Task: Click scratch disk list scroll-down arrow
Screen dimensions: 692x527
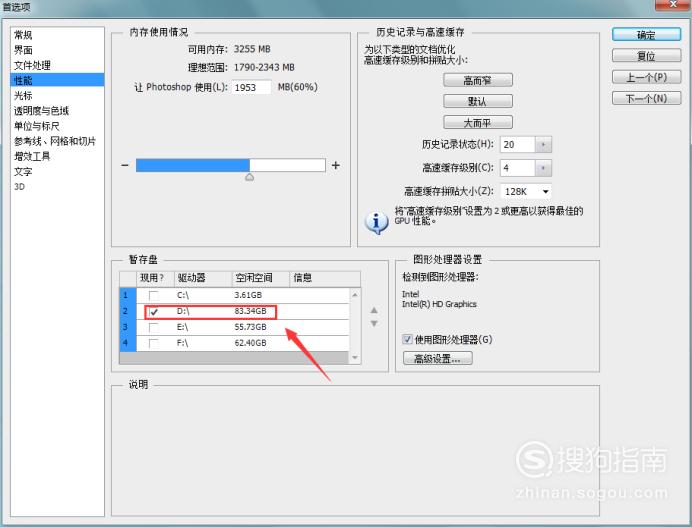Action: (x=355, y=358)
